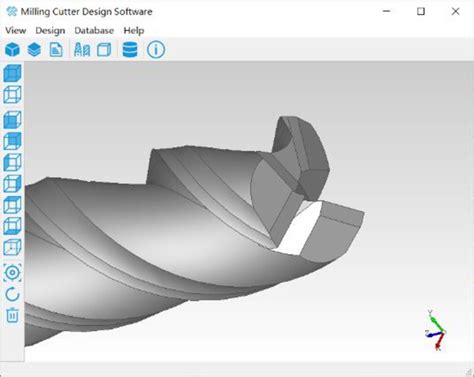474x377 pixels.
Task: Click the circled info icon
Action: (x=156, y=50)
